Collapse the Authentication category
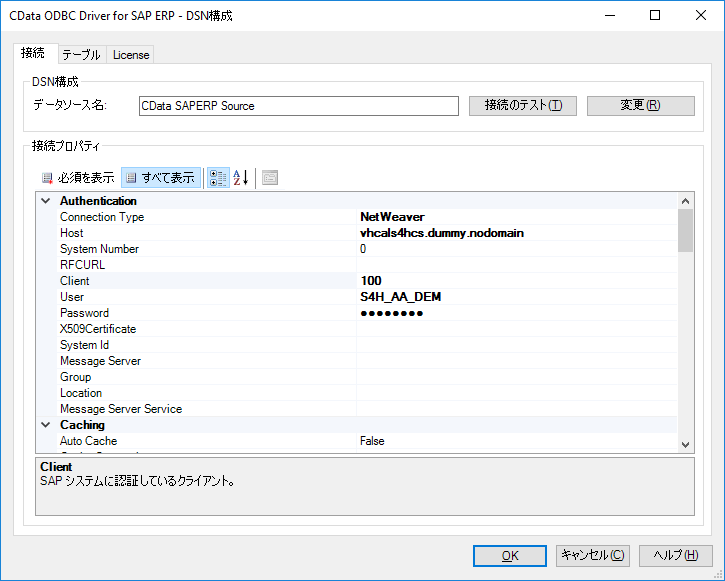Screen dimensions: 725x581 pos(46,201)
